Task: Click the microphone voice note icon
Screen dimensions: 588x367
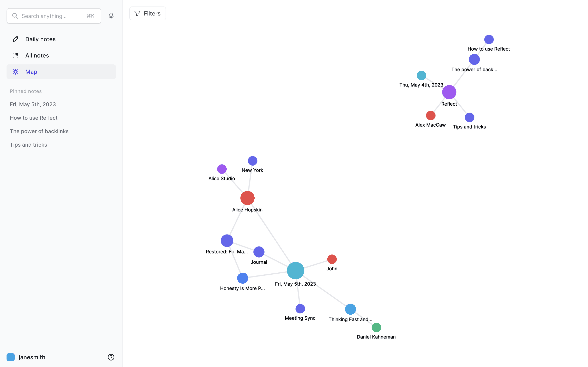Action: point(111,16)
